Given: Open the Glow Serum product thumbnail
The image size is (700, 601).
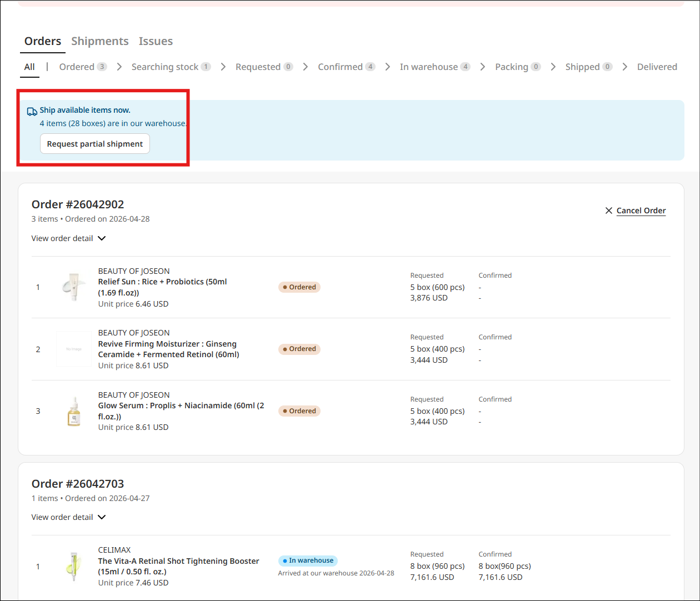Looking at the screenshot, I should (x=74, y=411).
